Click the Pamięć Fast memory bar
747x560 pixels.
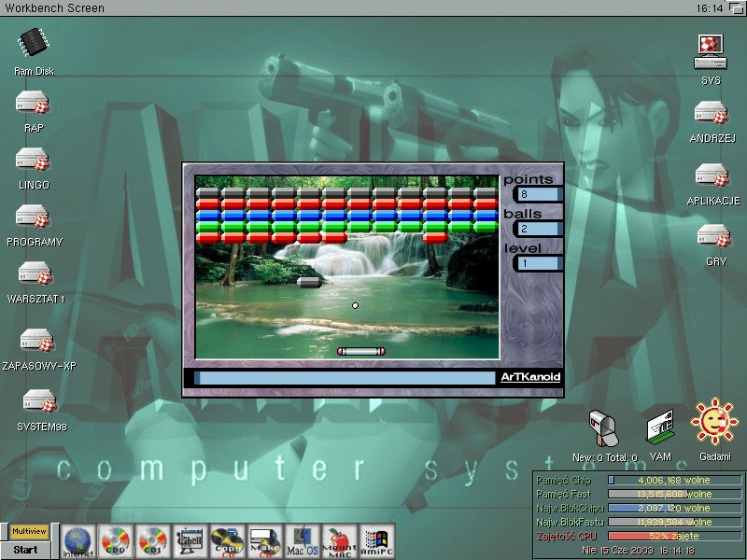point(674,494)
